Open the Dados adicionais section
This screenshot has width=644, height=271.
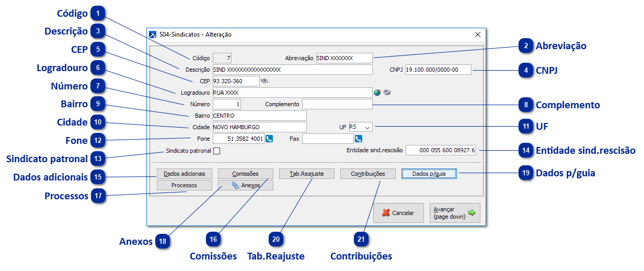[x=184, y=174]
